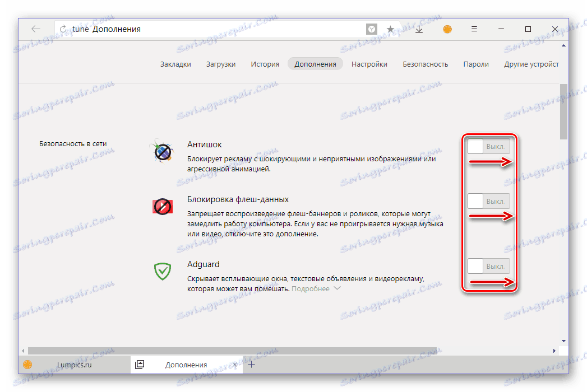The height and width of the screenshot is (392, 587).
Task: Open a new tab with plus button
Action: coord(252,365)
